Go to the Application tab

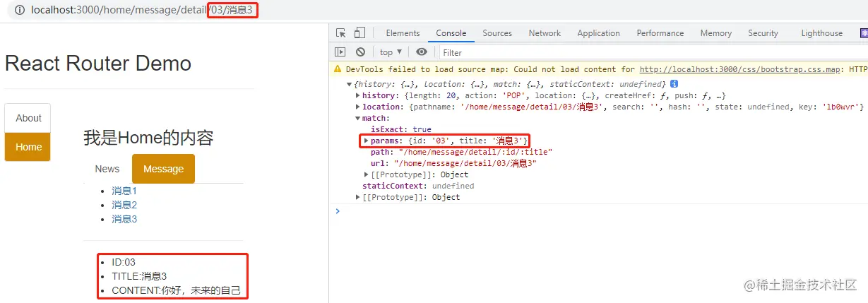click(x=598, y=33)
